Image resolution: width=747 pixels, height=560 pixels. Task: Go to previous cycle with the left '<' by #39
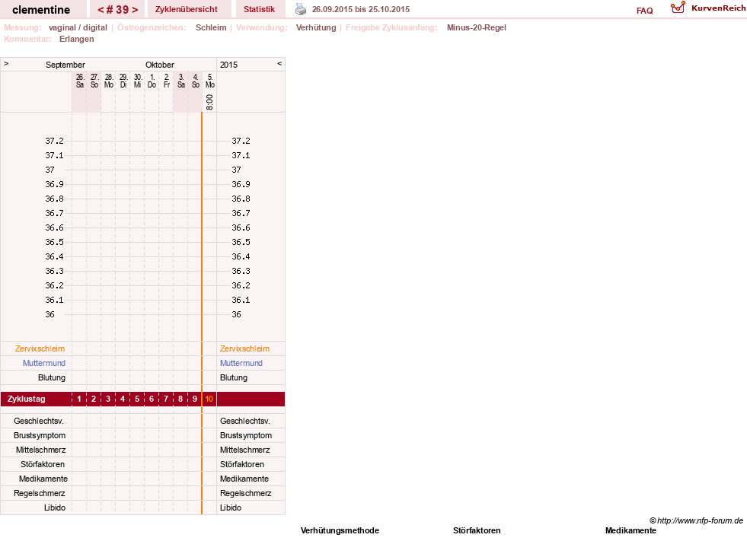pos(101,10)
